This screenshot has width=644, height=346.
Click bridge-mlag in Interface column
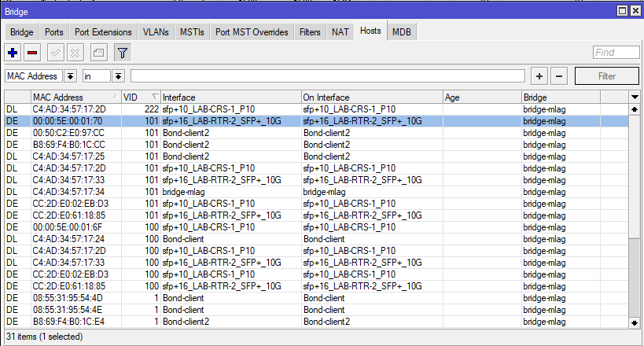pyautogui.click(x=183, y=192)
